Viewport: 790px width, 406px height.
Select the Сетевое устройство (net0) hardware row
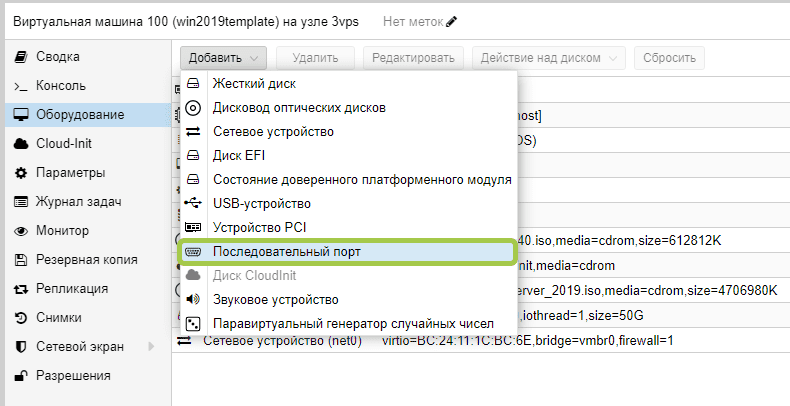tap(481, 341)
